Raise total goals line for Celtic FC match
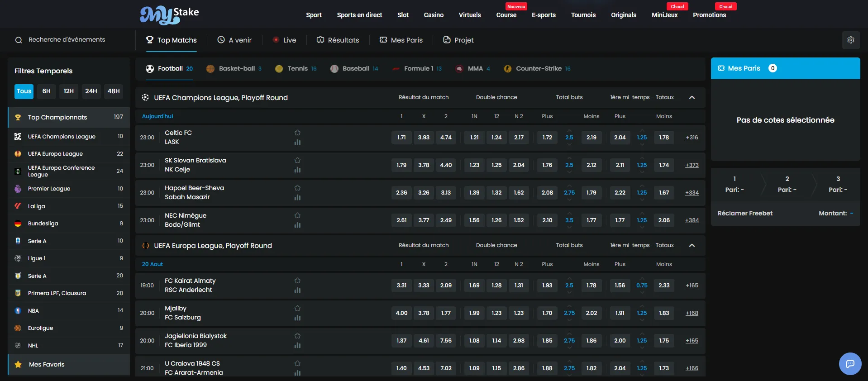Image resolution: width=868 pixels, height=381 pixels. pos(569,131)
